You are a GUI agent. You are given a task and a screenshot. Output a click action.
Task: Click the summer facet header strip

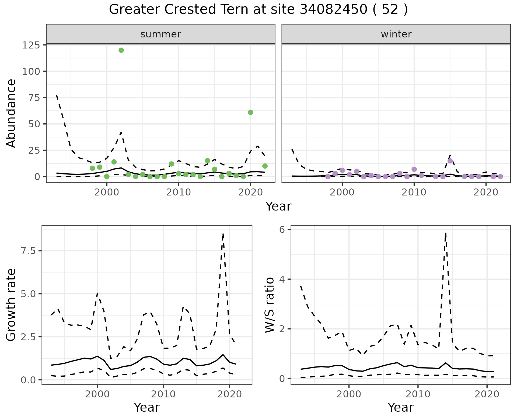click(160, 34)
